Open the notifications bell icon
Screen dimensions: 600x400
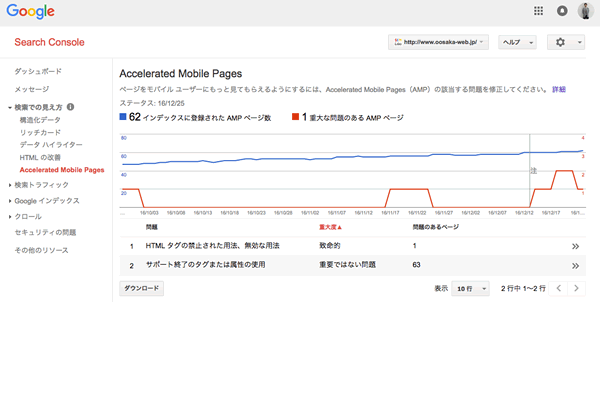pyautogui.click(x=562, y=11)
